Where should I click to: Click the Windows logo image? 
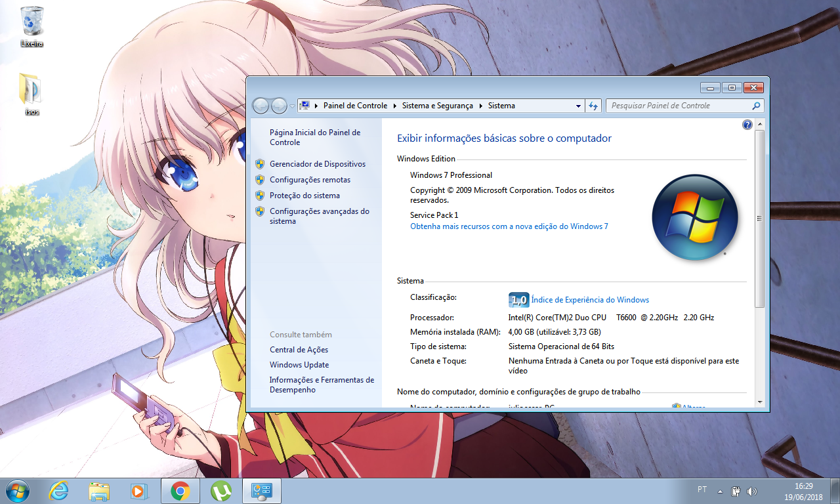click(x=695, y=217)
